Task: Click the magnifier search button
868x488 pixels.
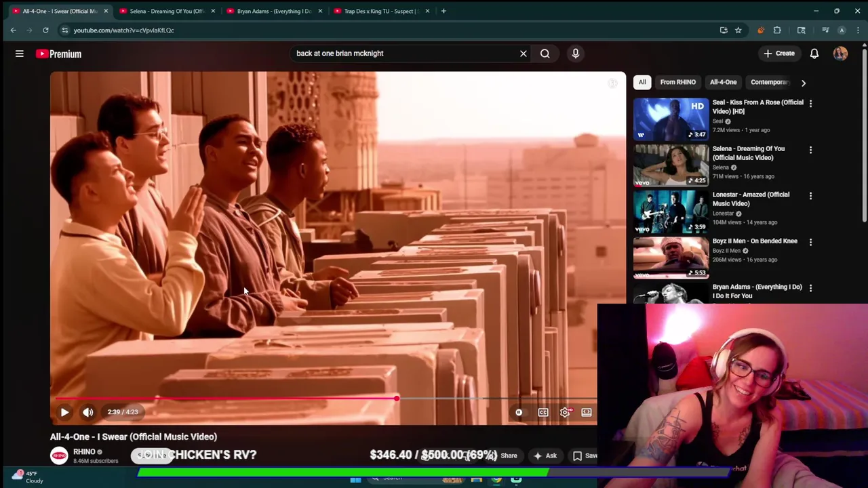Action: coord(545,54)
